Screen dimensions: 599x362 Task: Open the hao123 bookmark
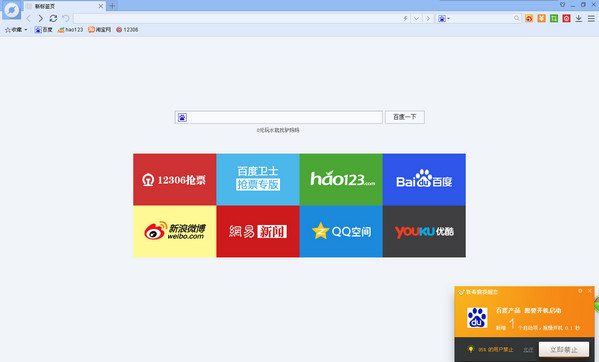(x=70, y=29)
